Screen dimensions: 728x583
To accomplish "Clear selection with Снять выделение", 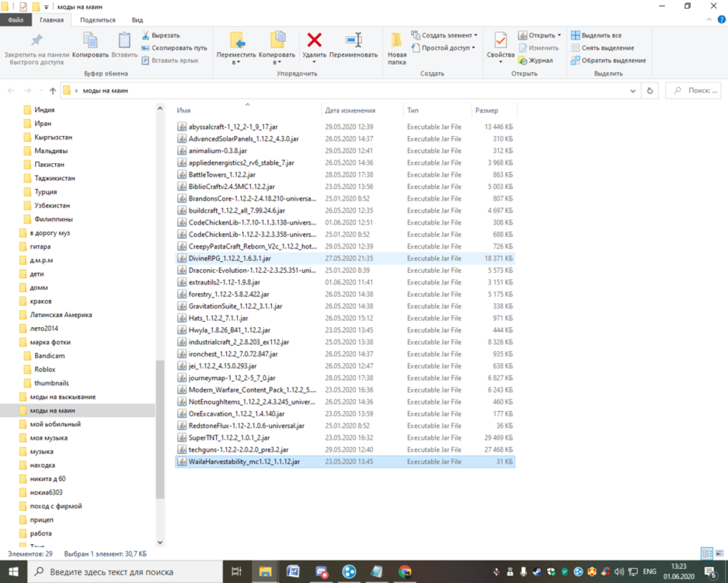I will 602,48.
